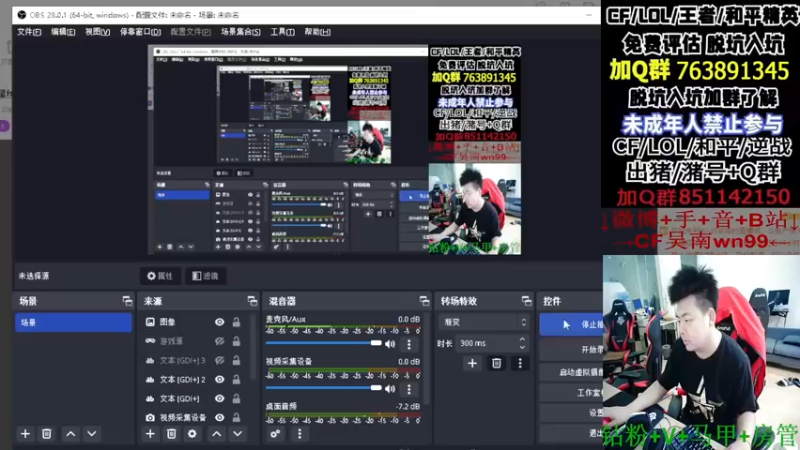Screen dimensions: 800x450
Task: Open 麦克风/Aux audio options menu
Action: (409, 344)
